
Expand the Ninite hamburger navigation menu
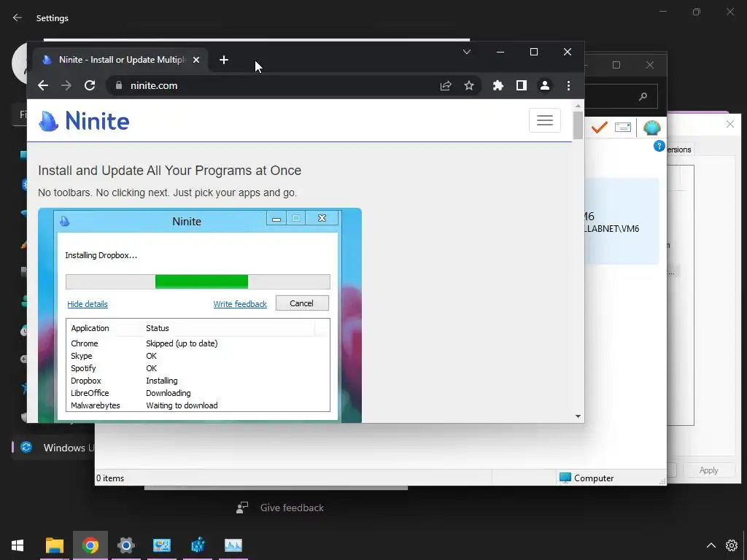click(x=544, y=120)
